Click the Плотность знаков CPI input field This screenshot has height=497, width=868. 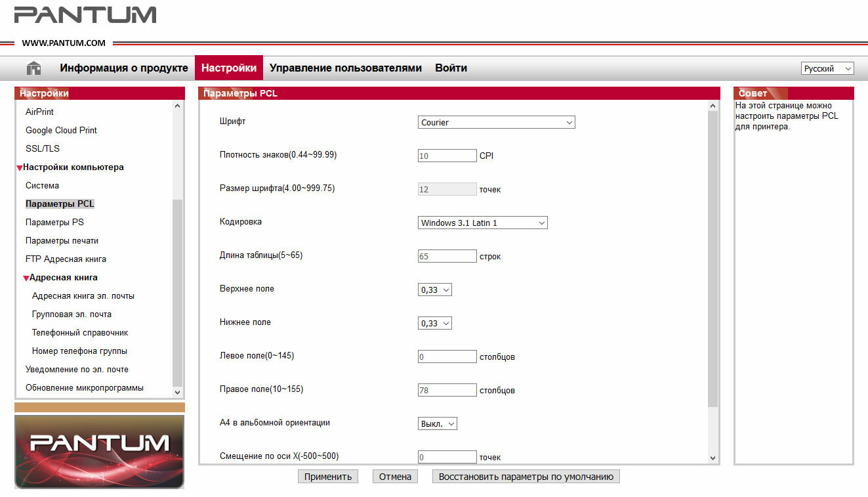coord(447,156)
